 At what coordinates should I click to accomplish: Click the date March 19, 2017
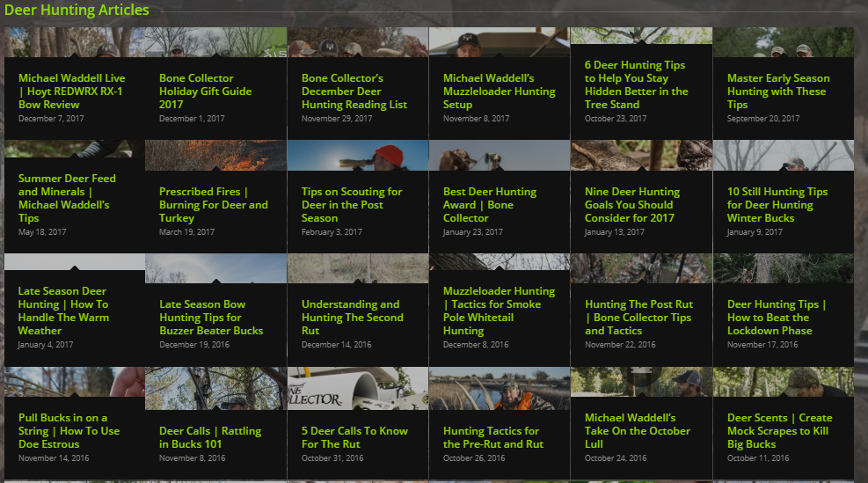pos(186,232)
